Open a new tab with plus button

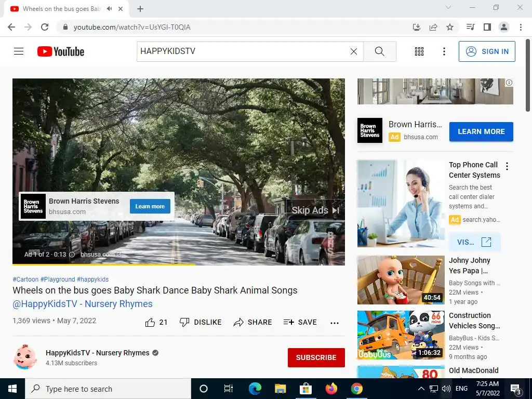coord(140,9)
